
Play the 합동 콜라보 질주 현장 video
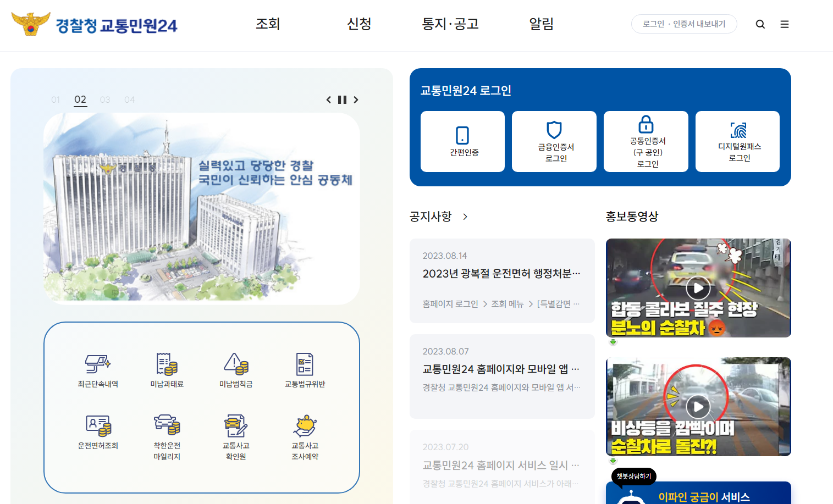698,287
